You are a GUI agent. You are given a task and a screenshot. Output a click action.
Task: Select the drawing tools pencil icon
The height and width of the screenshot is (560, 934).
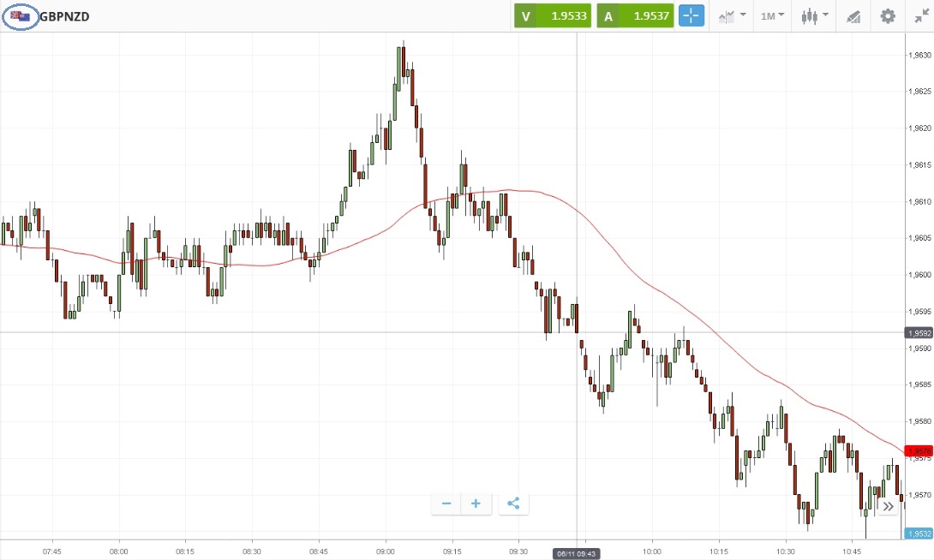click(x=853, y=16)
